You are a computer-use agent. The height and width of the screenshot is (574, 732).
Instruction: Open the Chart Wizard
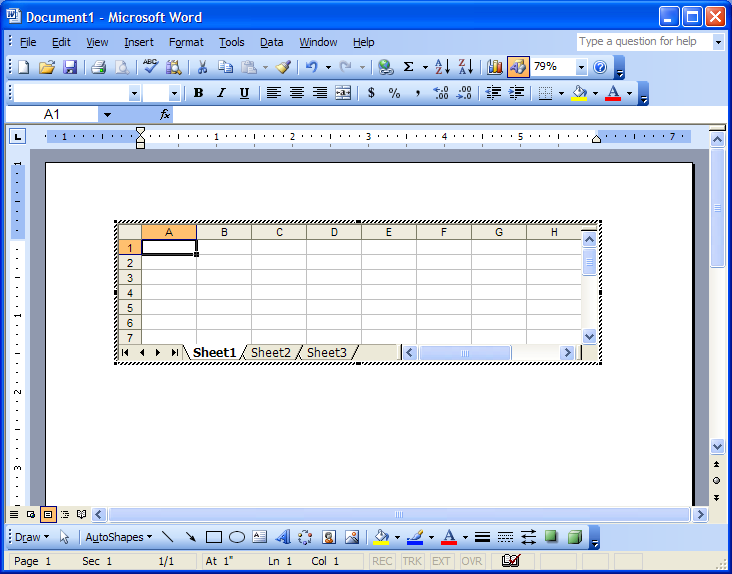tap(495, 67)
